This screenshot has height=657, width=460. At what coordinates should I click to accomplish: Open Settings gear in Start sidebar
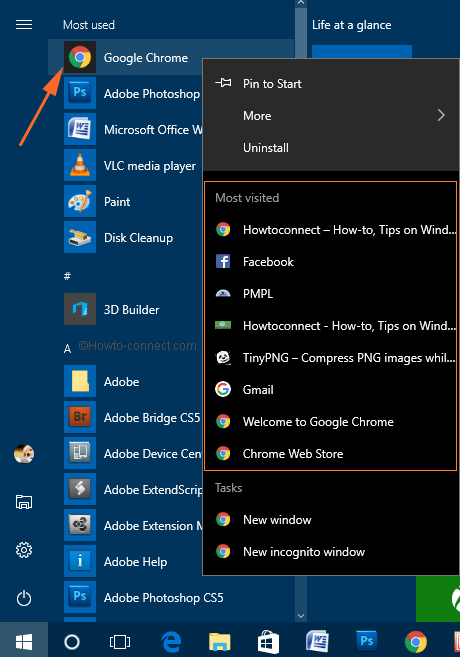click(x=24, y=550)
